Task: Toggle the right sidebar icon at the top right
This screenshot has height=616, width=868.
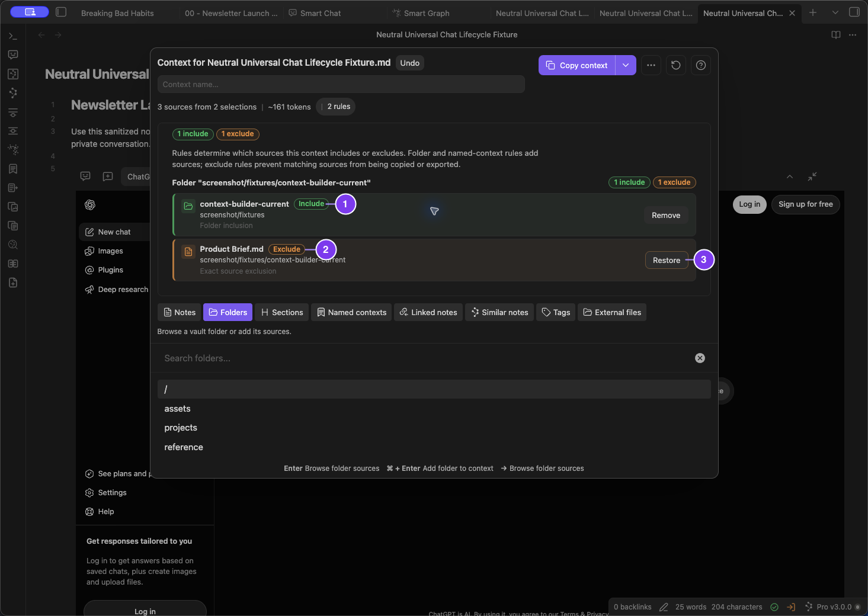Action: click(854, 12)
